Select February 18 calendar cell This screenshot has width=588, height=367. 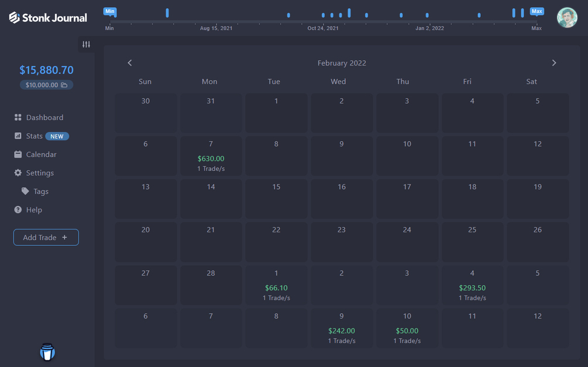[472, 199]
